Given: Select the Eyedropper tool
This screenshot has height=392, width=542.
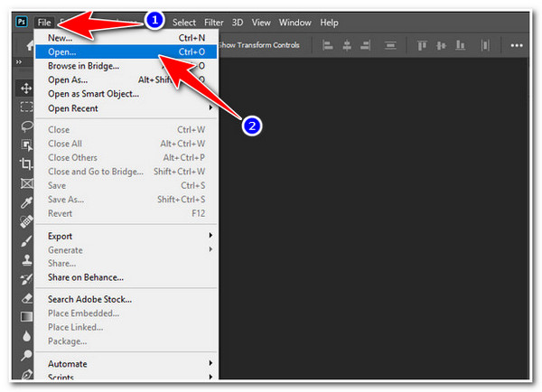Looking at the screenshot, I should (26, 202).
